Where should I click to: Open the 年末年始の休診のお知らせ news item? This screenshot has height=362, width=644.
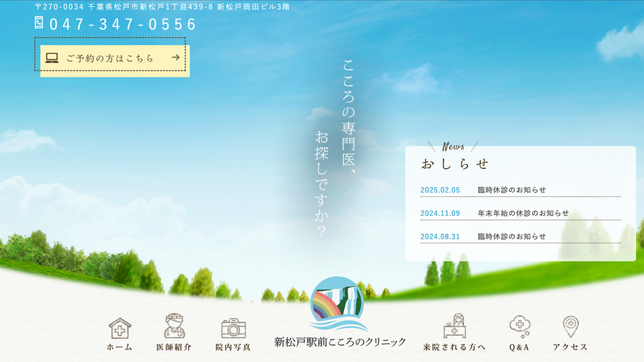(521, 213)
